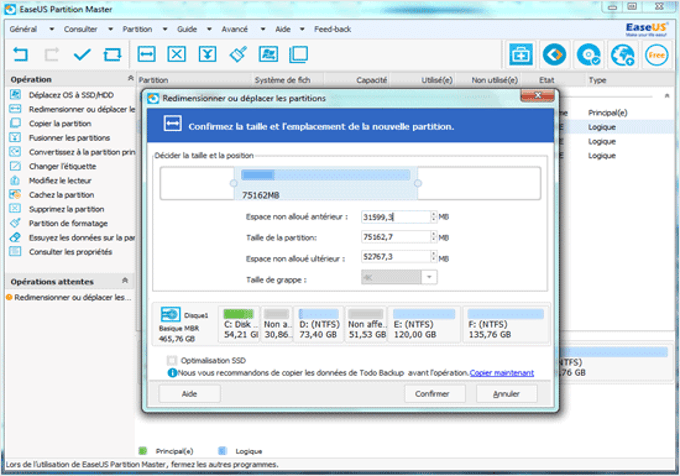
Task: Click the Merge partitions toolbar icon
Action: coord(207,54)
